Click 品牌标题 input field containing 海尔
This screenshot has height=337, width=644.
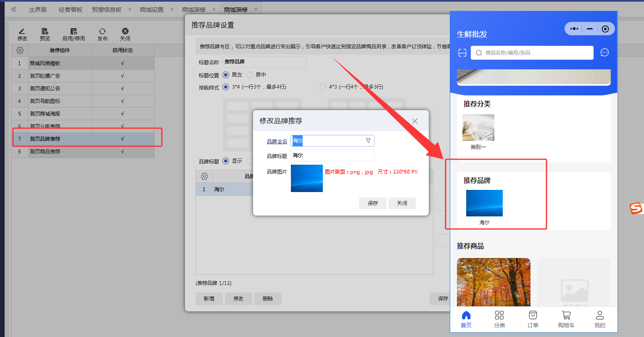point(332,155)
